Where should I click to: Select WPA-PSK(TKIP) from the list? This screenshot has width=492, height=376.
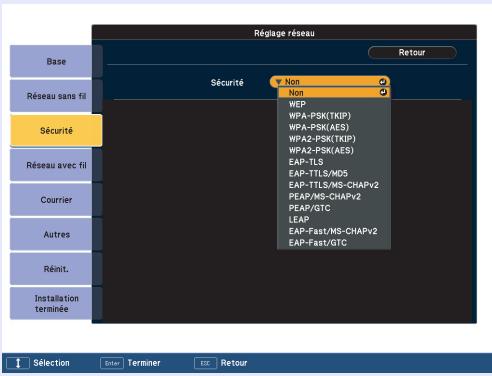pos(334,116)
